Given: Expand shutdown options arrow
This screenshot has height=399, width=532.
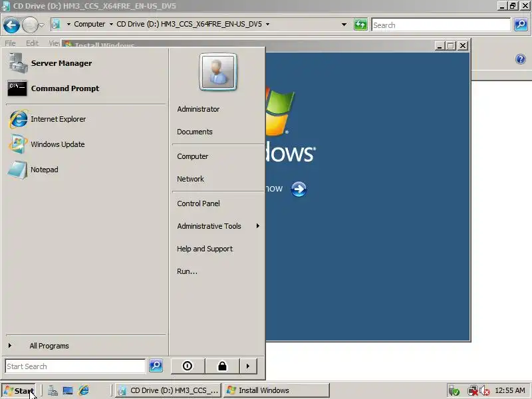Looking at the screenshot, I should point(248,366).
